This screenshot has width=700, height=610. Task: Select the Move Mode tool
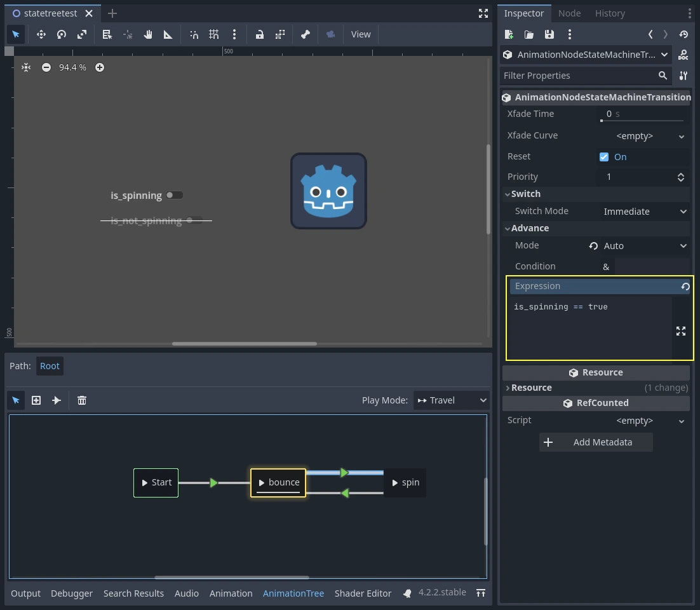click(x=41, y=34)
